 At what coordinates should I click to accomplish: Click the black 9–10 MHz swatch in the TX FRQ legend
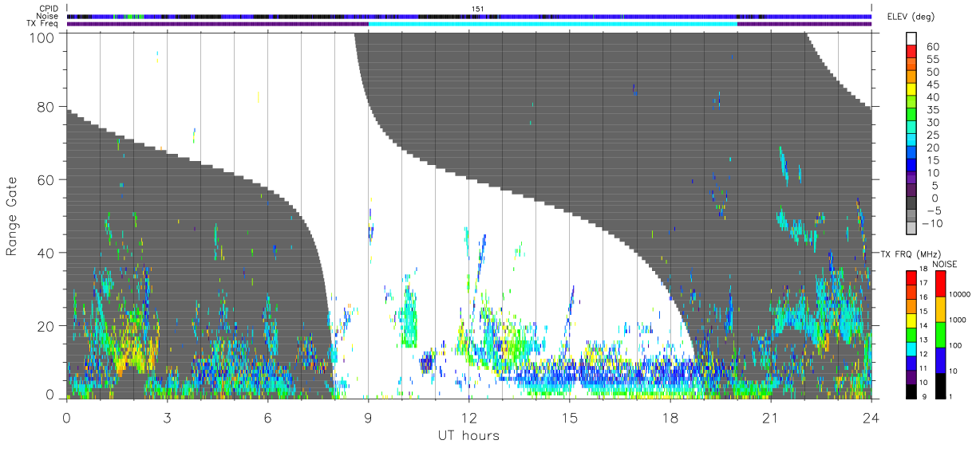911,391
